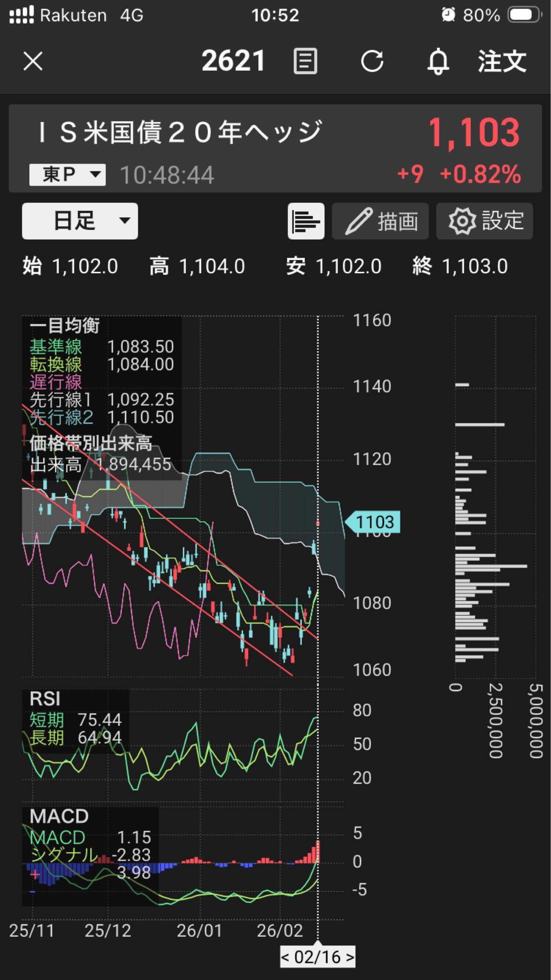Tap the 2621 stock code title
This screenshot has width=551, height=980.
233,62
